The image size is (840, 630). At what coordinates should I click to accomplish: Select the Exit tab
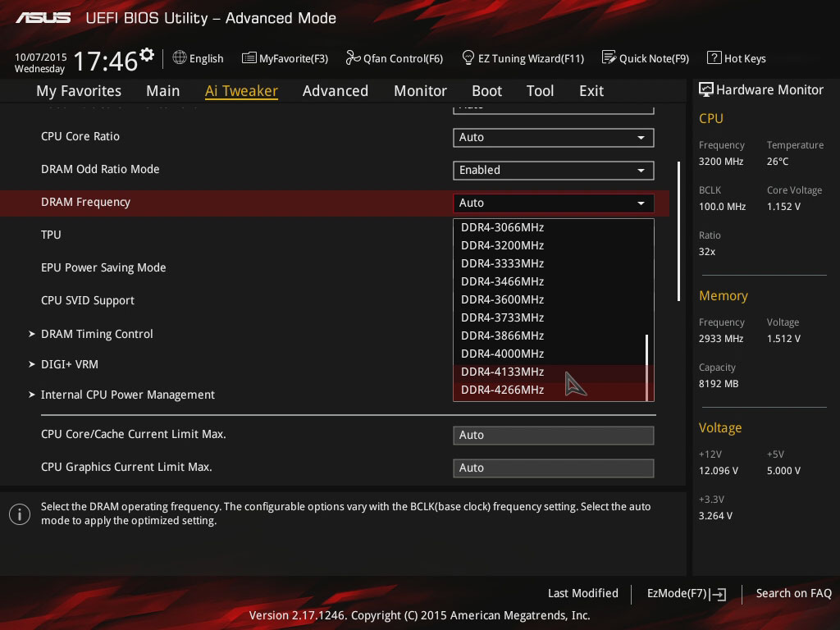click(x=591, y=91)
